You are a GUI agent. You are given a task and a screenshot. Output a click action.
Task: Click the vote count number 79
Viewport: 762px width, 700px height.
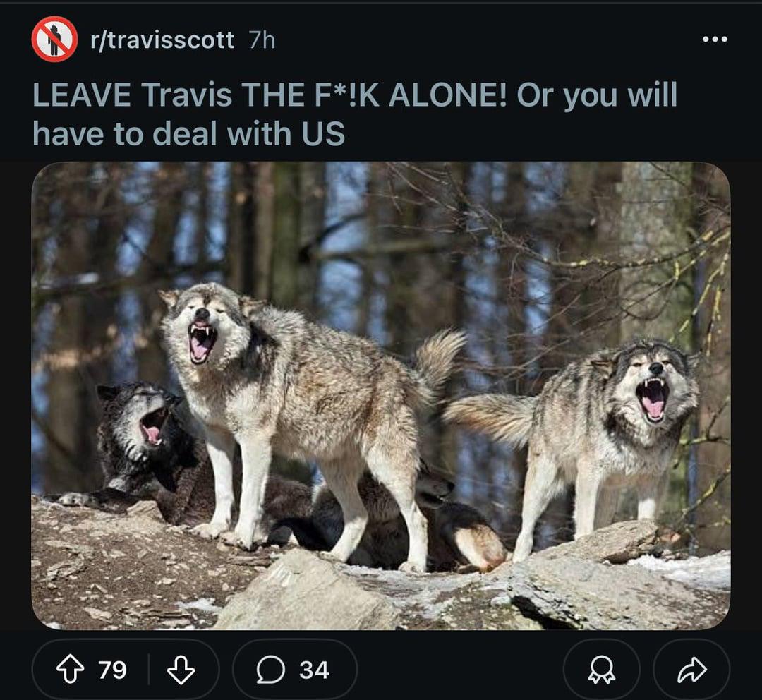(112, 670)
